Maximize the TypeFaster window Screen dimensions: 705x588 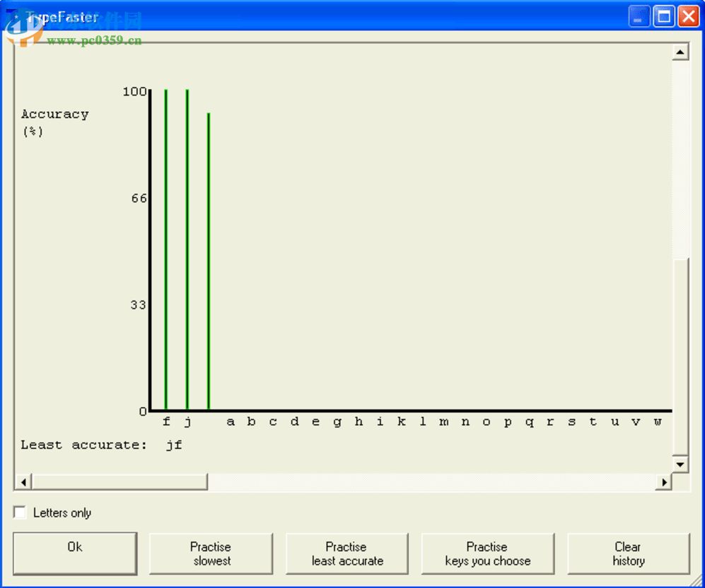pos(664,17)
